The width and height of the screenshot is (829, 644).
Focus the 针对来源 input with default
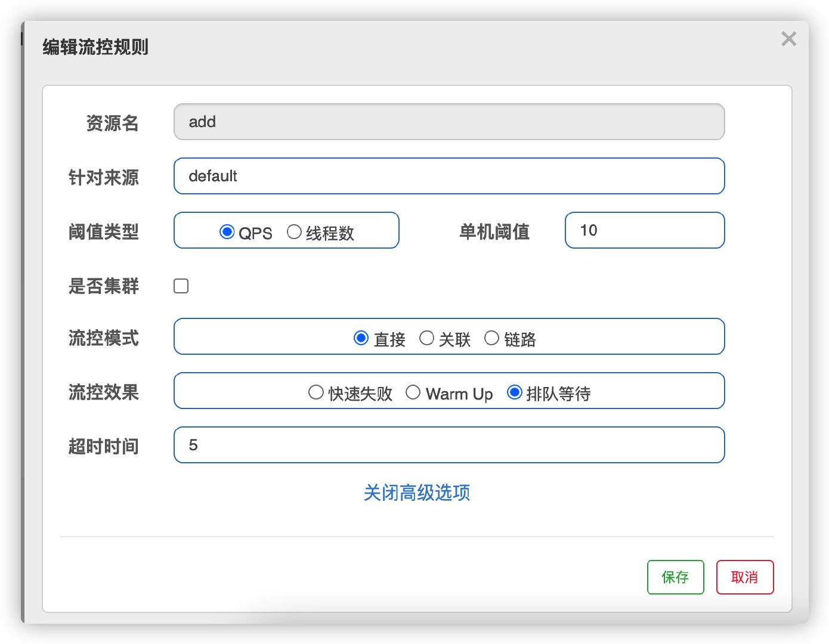448,176
